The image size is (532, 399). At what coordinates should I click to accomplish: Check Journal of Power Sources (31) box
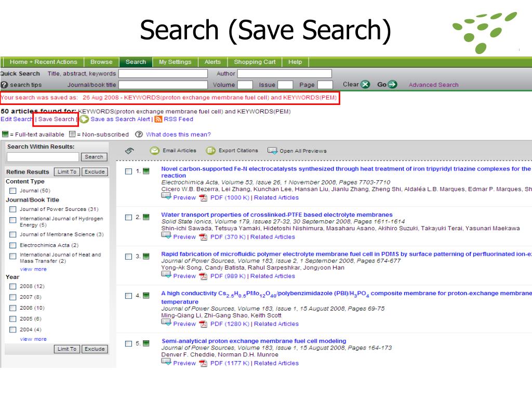(13, 209)
